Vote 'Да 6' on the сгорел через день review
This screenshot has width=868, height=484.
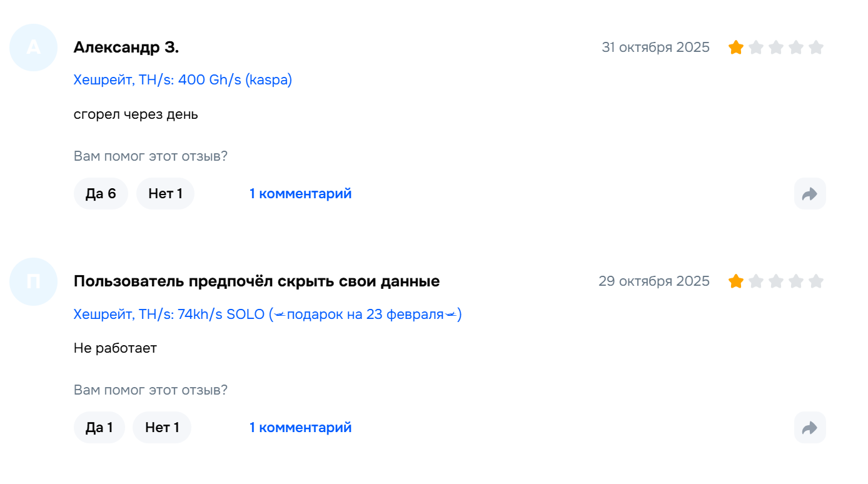tap(101, 194)
